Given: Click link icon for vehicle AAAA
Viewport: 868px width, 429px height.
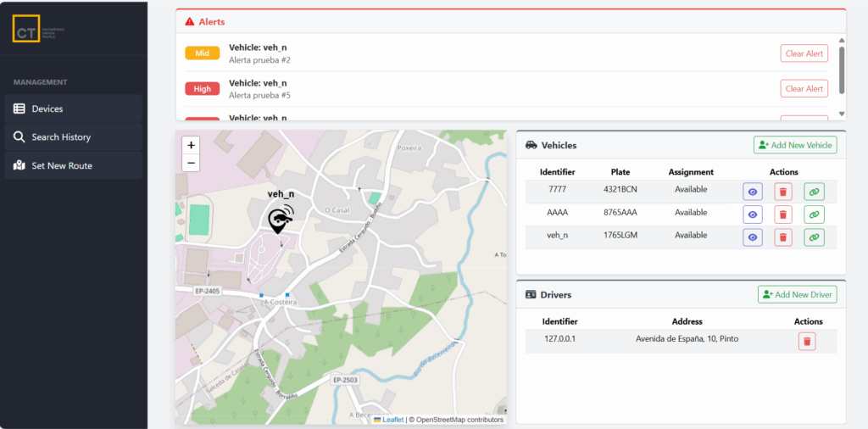Looking at the screenshot, I should 814,214.
